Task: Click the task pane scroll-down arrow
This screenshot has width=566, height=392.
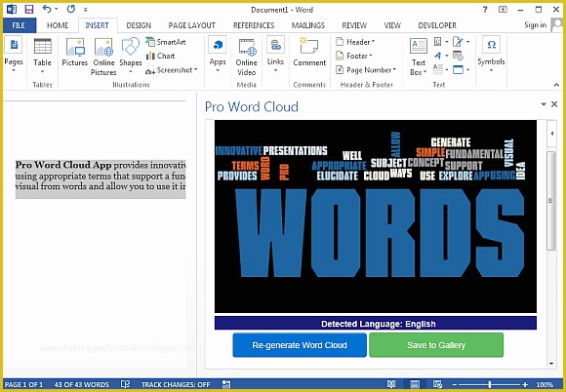Action: point(551,364)
